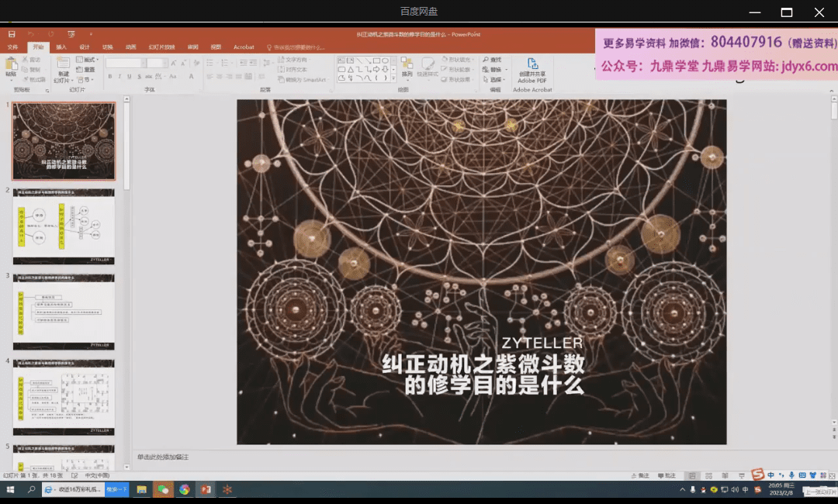
Task: Click the Save icon in quick access toolbar
Action: [x=12, y=34]
